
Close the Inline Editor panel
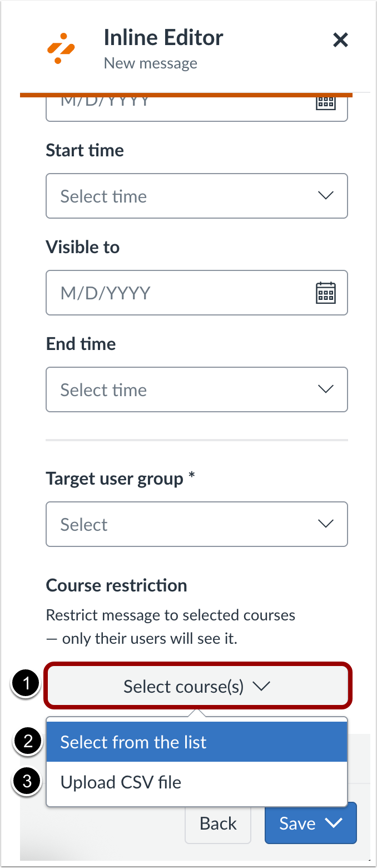point(340,40)
